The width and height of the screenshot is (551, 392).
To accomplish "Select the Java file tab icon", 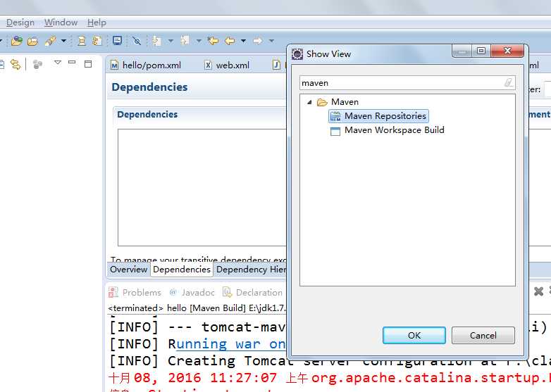I will coord(277,65).
